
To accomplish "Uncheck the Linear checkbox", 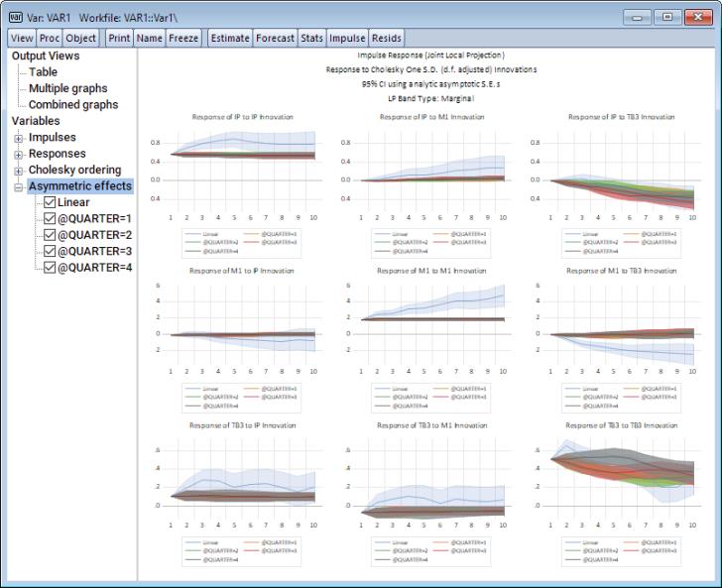I will click(50, 203).
